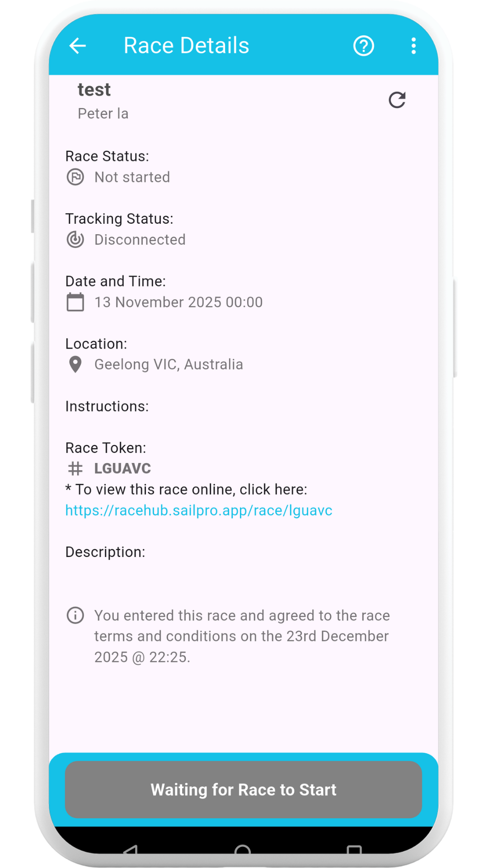Open the racehub.sailpro.app race link
The width and height of the screenshot is (488, 868).
click(x=199, y=510)
